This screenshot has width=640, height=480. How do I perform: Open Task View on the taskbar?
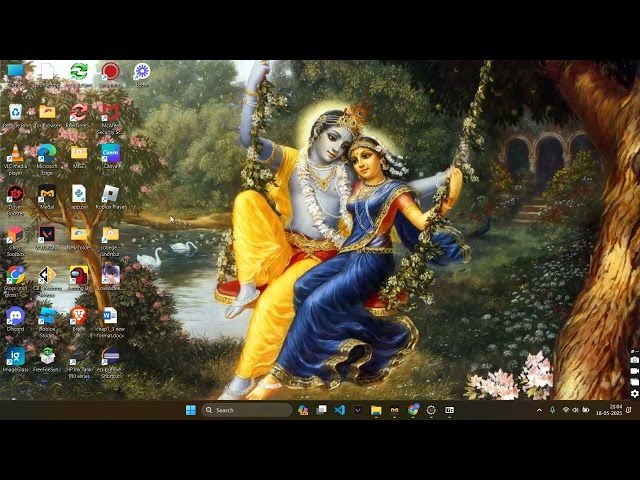click(x=321, y=410)
